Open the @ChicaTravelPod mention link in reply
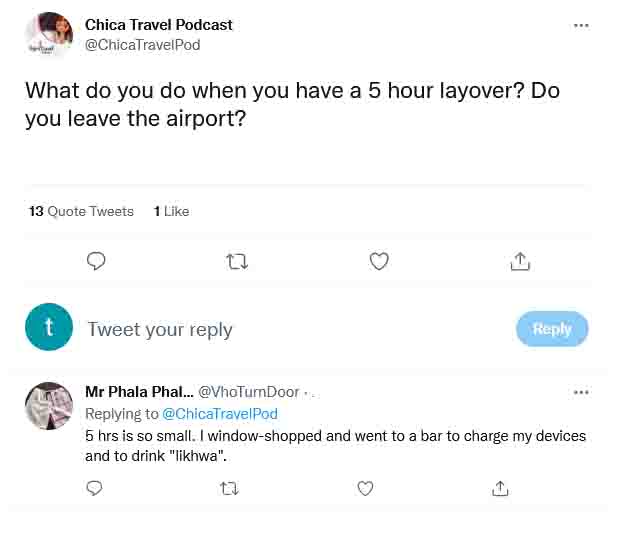This screenshot has height=533, width=620. tap(220, 414)
